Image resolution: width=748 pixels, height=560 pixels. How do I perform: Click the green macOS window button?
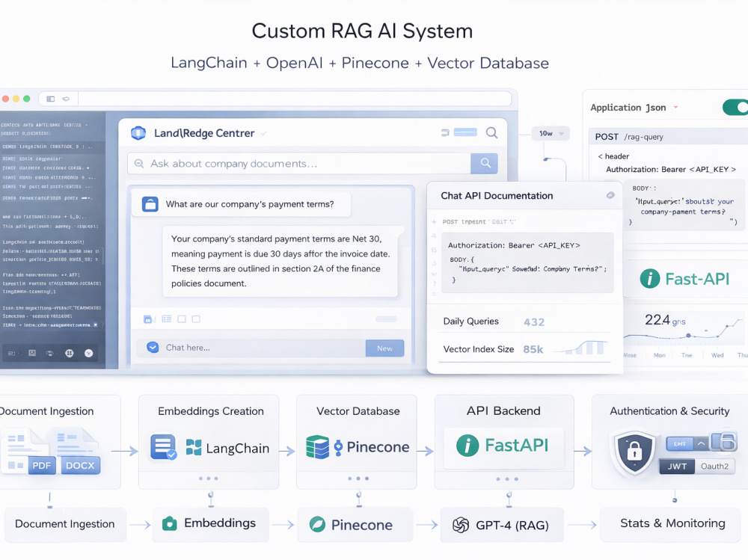click(27, 99)
